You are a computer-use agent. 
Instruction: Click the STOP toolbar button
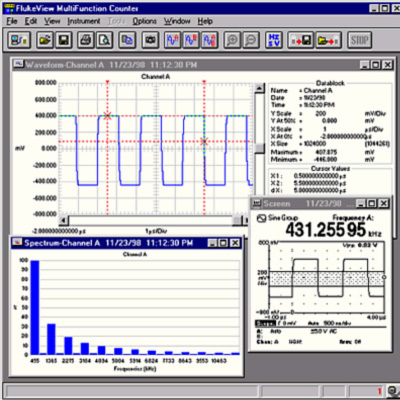coord(359,40)
